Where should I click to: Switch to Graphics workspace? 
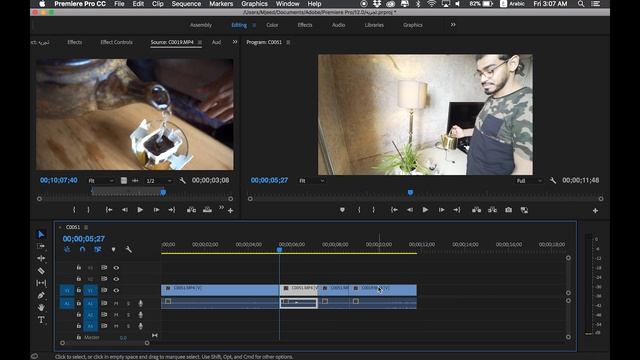pos(413,25)
